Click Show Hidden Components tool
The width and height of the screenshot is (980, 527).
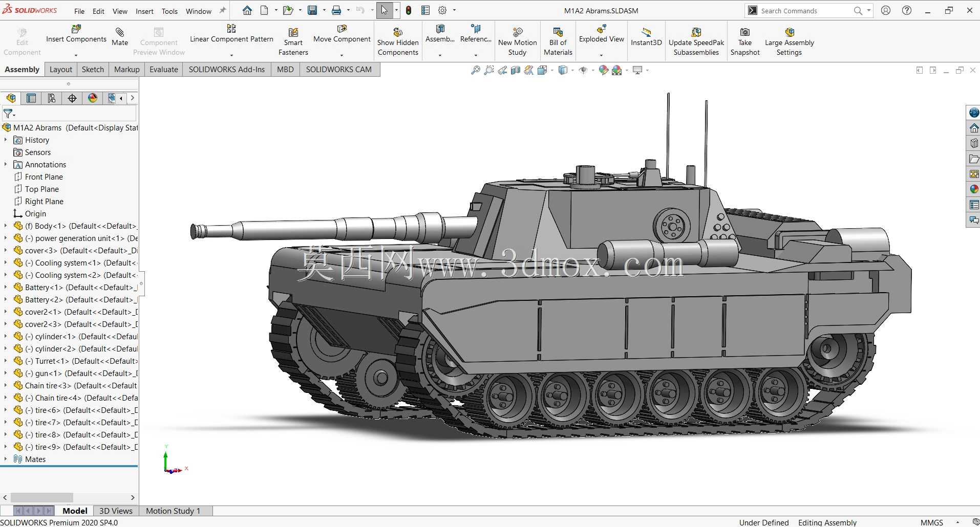coord(398,42)
